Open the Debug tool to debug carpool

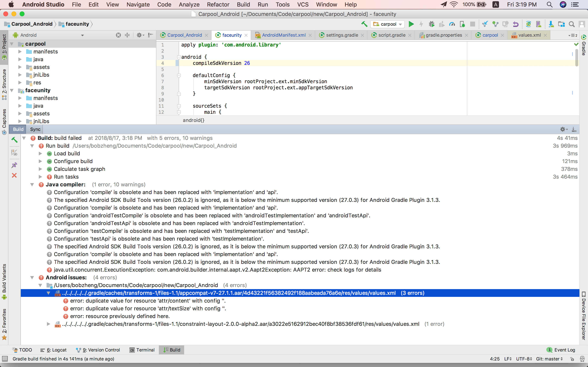(x=432, y=24)
